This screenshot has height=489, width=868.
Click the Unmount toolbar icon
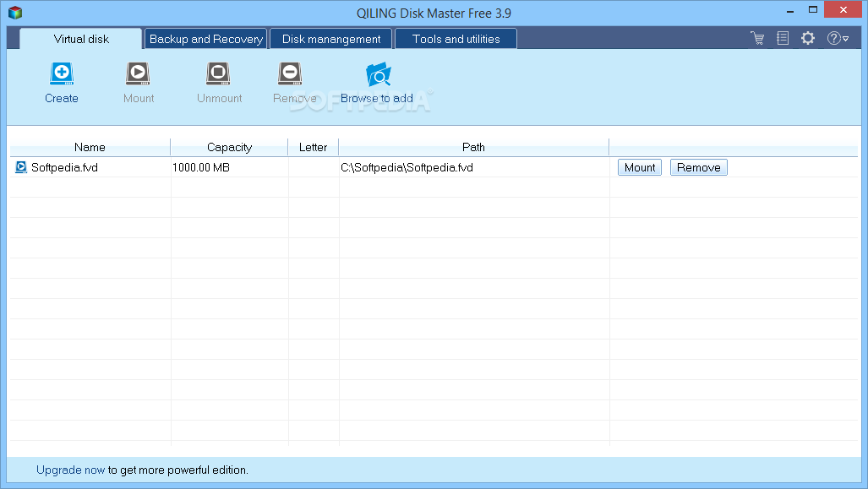[x=218, y=73]
